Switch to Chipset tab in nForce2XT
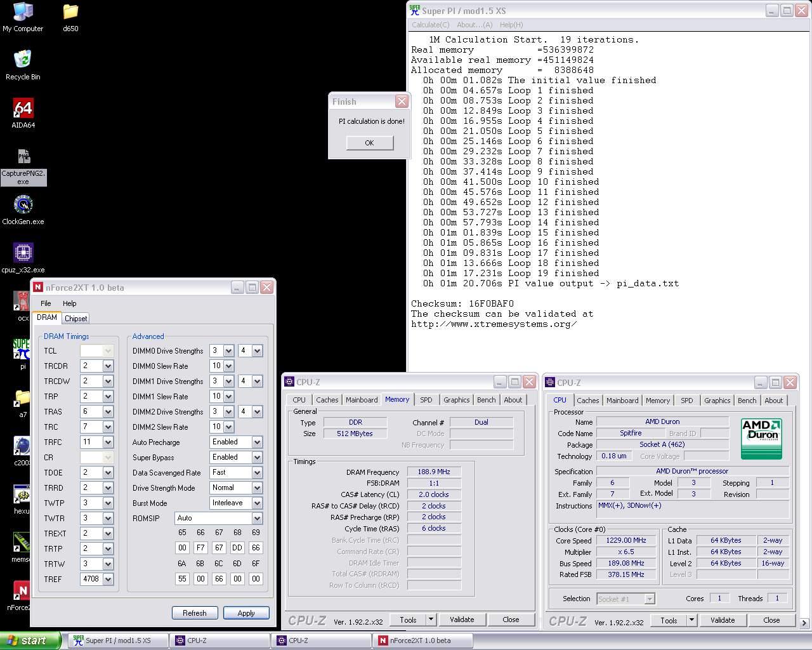 click(75, 319)
